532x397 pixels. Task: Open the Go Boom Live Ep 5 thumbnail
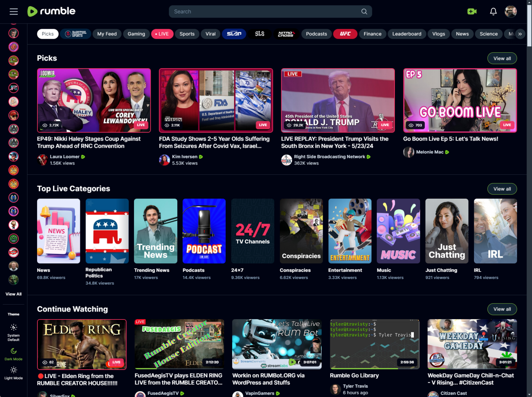(x=460, y=100)
